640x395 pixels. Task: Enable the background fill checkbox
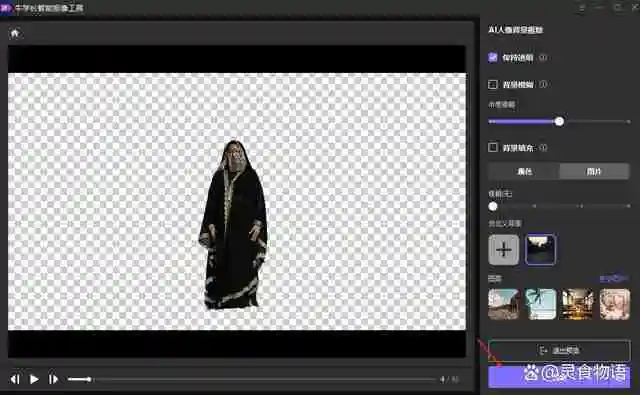click(493, 147)
